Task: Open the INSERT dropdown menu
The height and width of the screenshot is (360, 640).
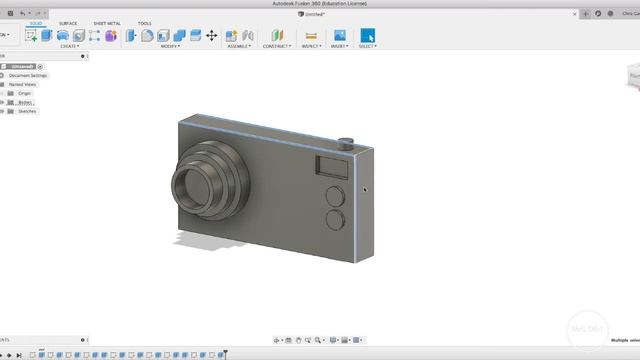Action: 340,46
